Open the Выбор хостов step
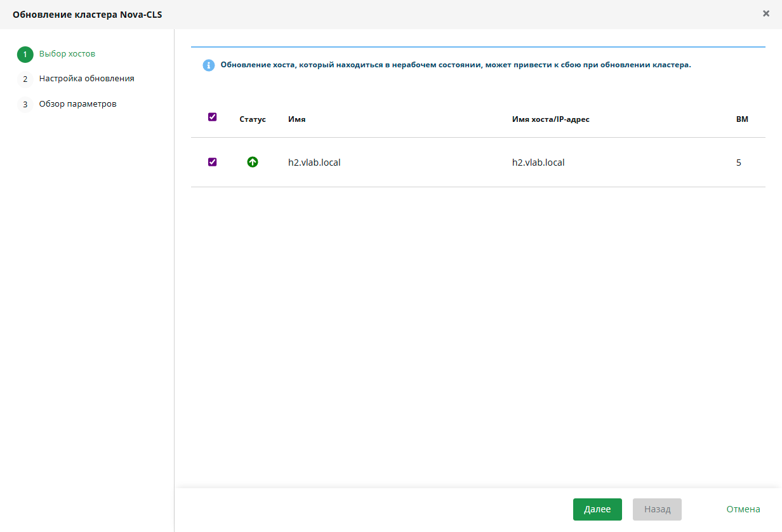The height and width of the screenshot is (532, 782). (x=67, y=54)
